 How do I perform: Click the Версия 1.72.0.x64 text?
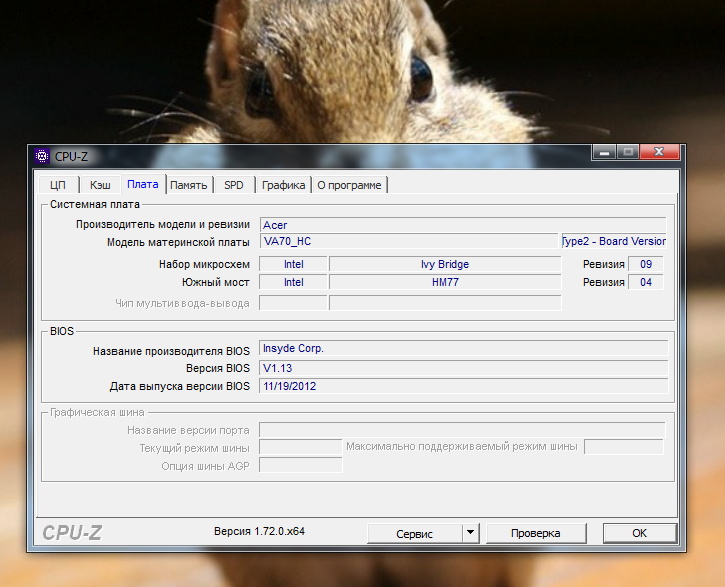click(259, 531)
